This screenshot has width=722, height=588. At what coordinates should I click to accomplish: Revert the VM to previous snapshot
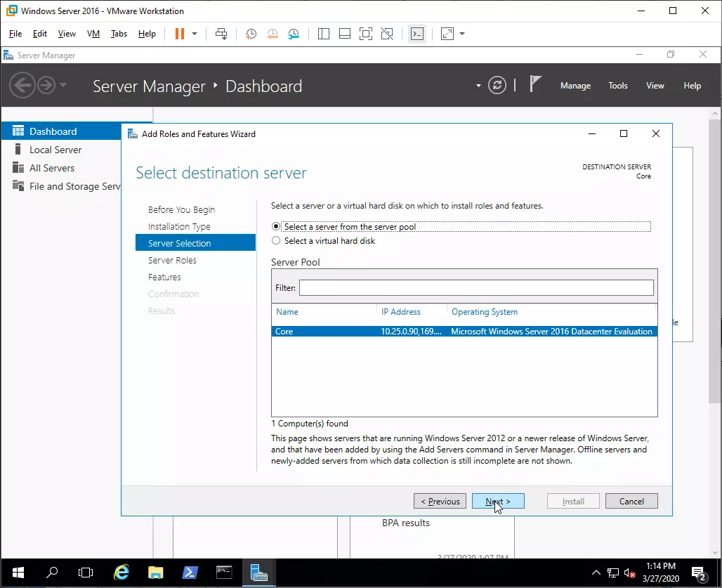click(273, 34)
